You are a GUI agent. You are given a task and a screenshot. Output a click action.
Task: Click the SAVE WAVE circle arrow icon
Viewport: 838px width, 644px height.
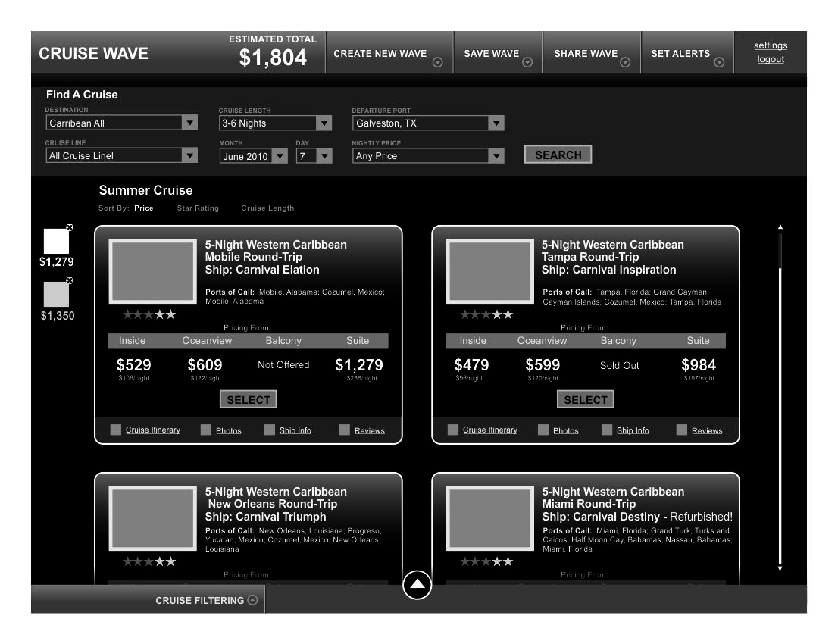point(527,63)
